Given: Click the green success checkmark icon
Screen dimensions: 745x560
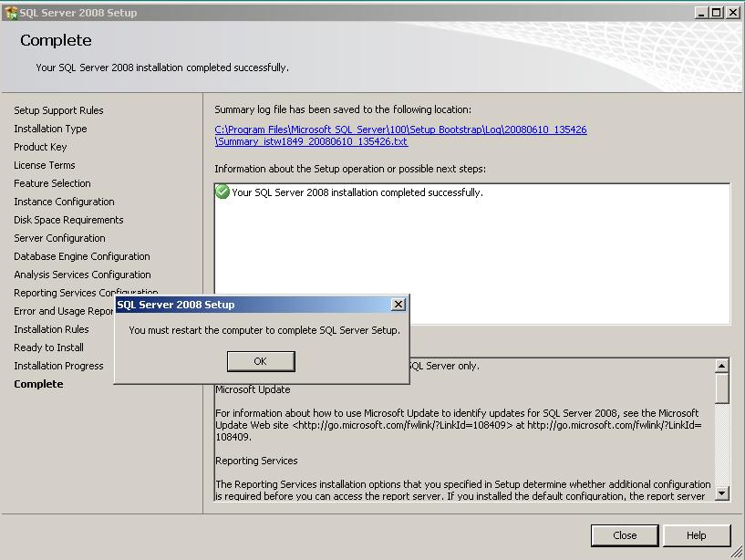Looking at the screenshot, I should pyautogui.click(x=222, y=192).
